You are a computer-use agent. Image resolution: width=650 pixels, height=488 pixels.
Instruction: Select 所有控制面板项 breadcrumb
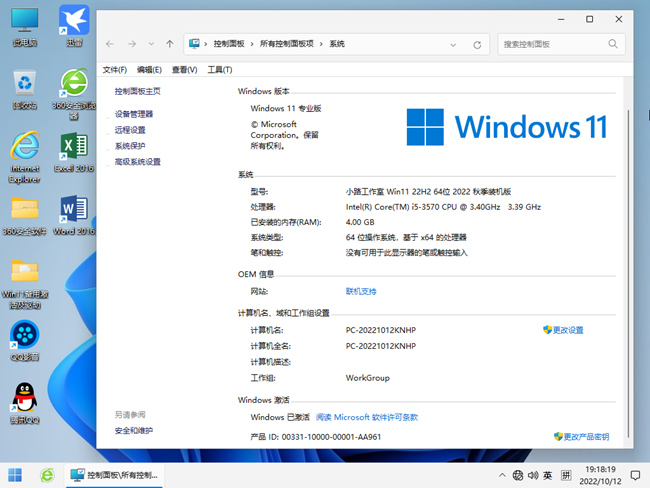(286, 44)
